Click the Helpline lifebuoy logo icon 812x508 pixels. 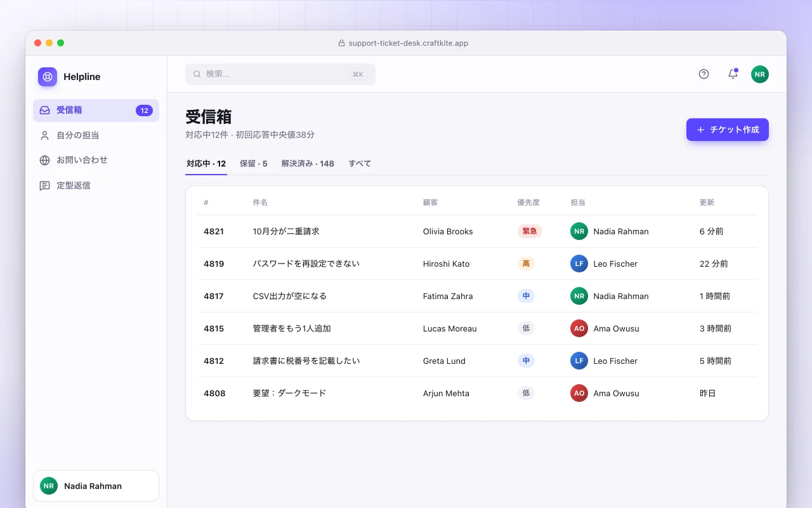tap(48, 77)
